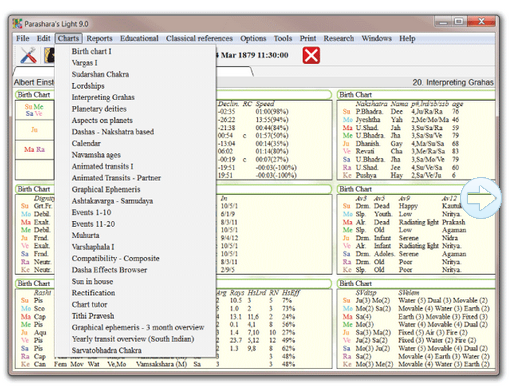The width and height of the screenshot is (518, 392).
Task: Click the Parashara's Light app icon in title bar
Action: click(17, 24)
